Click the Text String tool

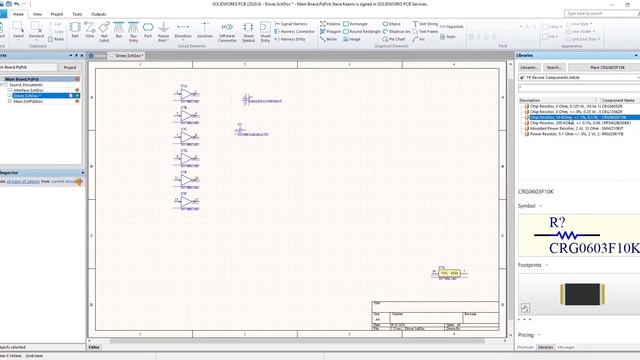pyautogui.click(x=425, y=24)
